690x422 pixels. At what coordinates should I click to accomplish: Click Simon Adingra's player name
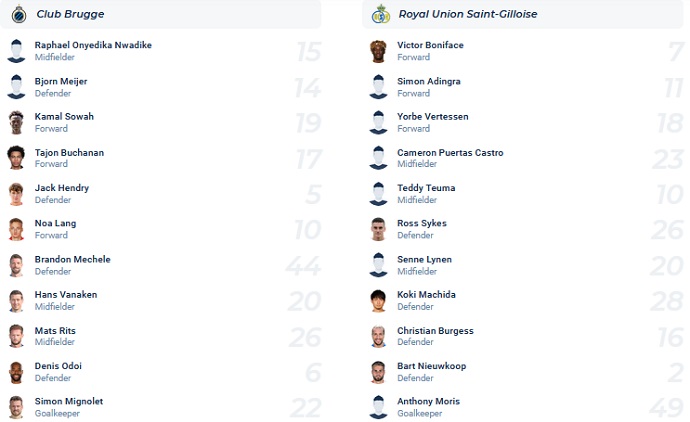[x=429, y=81]
